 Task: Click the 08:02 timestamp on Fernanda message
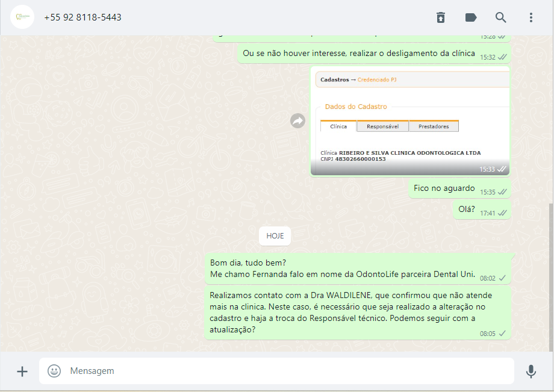pos(488,278)
